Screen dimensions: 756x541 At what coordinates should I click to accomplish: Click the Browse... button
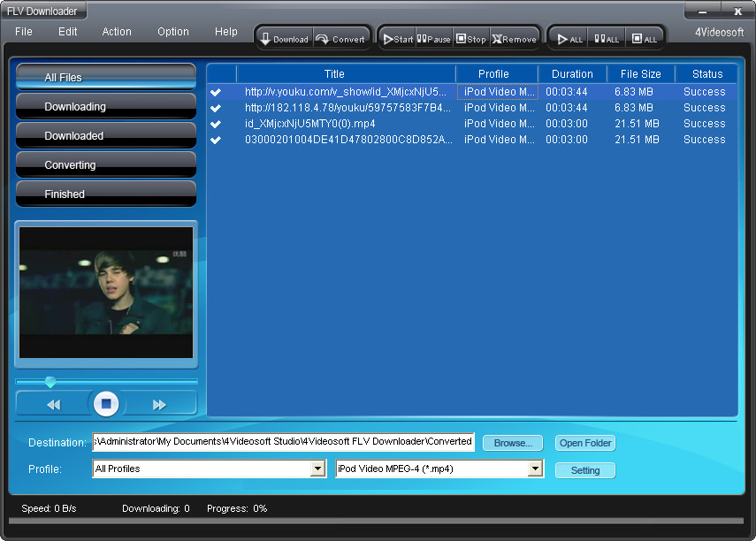point(513,443)
